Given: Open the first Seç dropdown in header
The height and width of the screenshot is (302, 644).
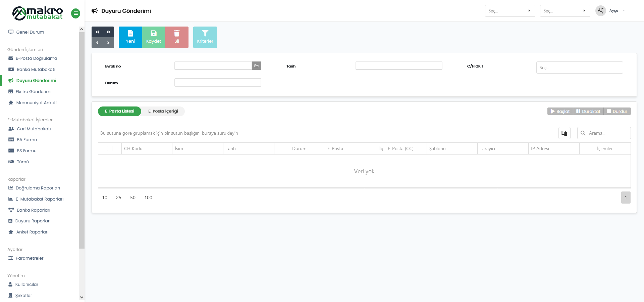Looking at the screenshot, I should pos(510,11).
